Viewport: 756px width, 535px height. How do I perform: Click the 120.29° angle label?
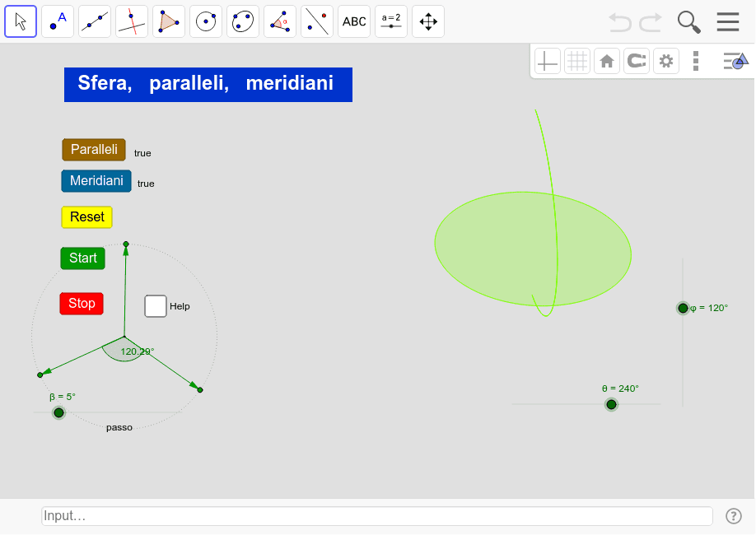pos(138,351)
